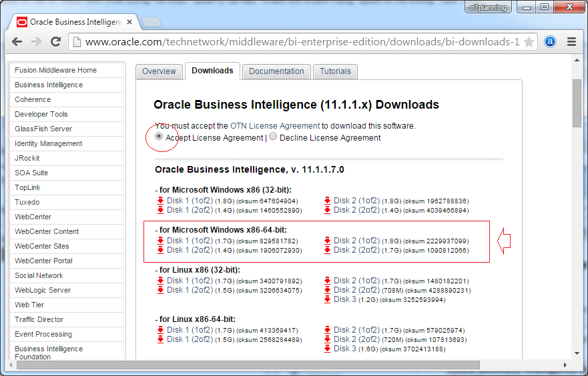
Task: Click the horizontal scrollbar left arrow
Action: (11, 365)
